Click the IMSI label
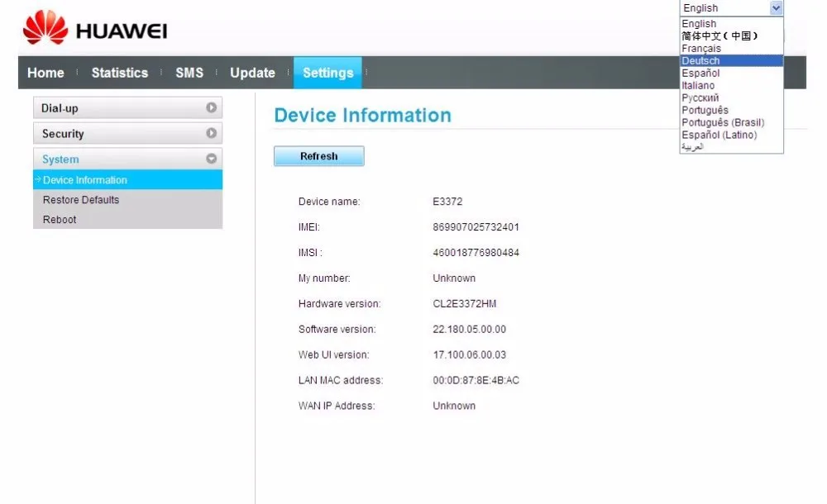The image size is (827, 504). click(310, 253)
